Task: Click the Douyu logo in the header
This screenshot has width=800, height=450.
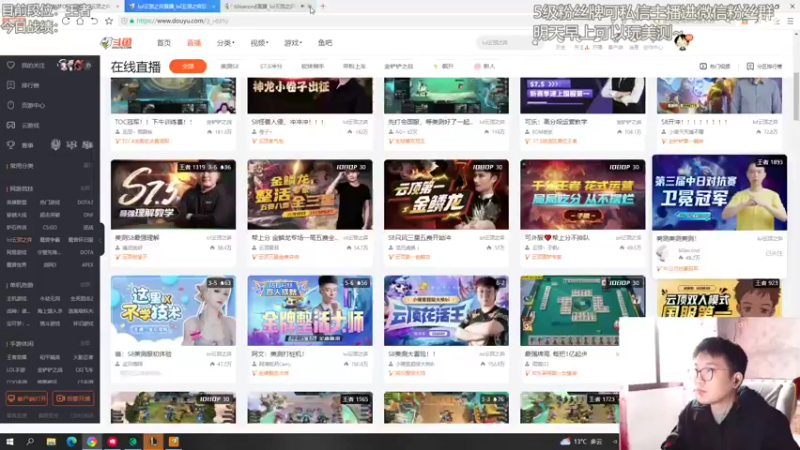Action: point(116,43)
